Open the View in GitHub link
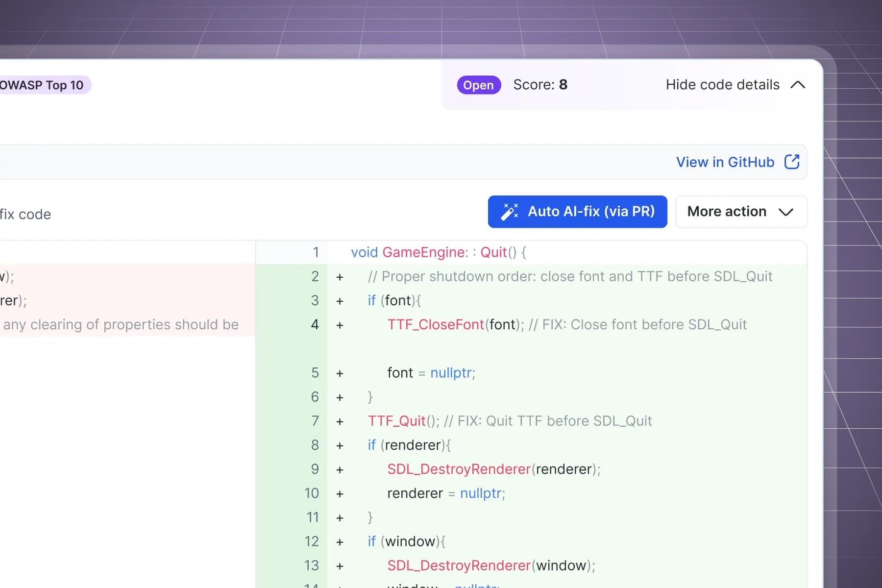Viewport: 882px width, 588px height. (725, 162)
